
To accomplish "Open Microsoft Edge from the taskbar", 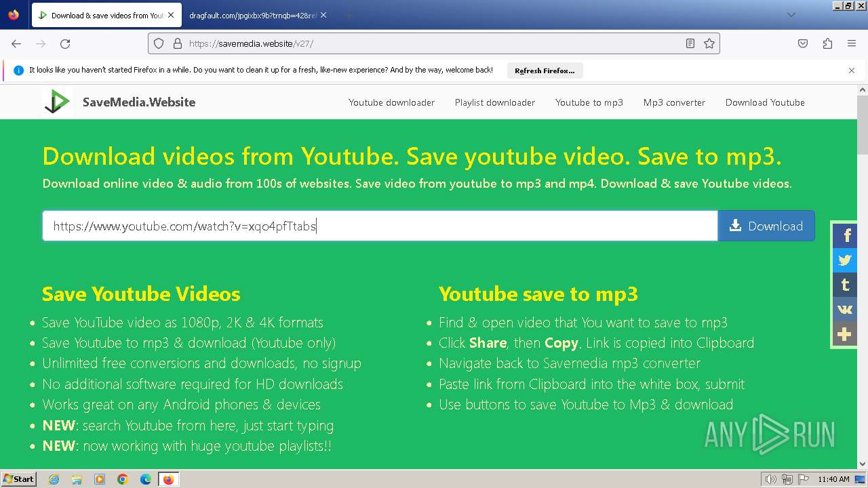I will tap(146, 479).
